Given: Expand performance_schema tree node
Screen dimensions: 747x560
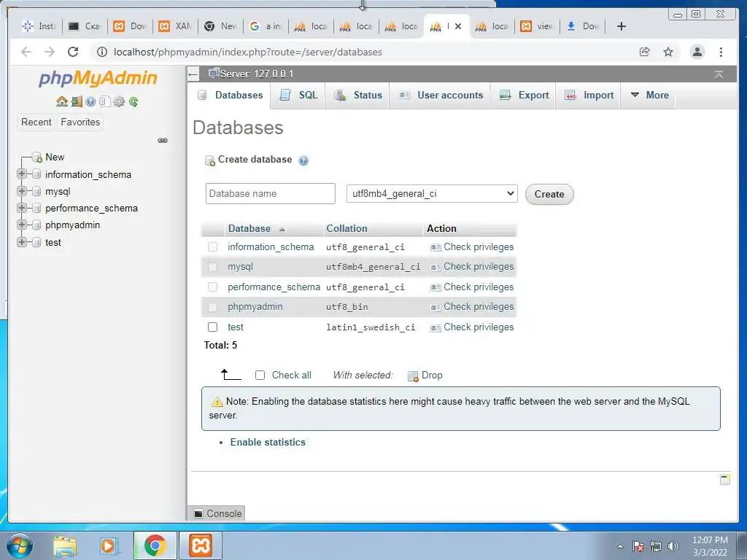Looking at the screenshot, I should (21, 208).
